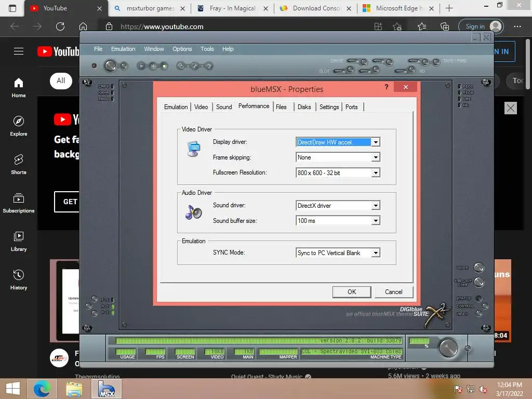Viewport: 532px width, 399px height.
Task: Open the Fullscreen Resolution dropdown
Action: tap(376, 172)
